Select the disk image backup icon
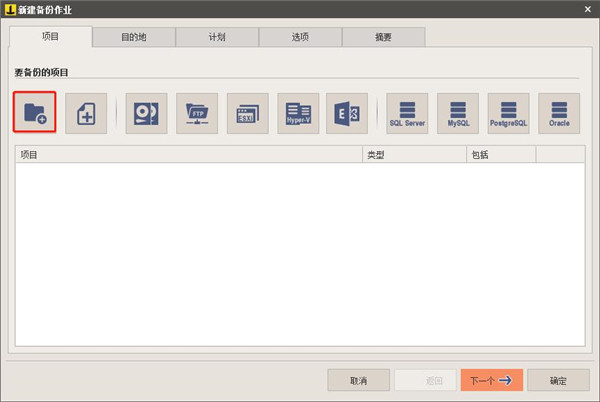600x402 pixels. pos(147,113)
